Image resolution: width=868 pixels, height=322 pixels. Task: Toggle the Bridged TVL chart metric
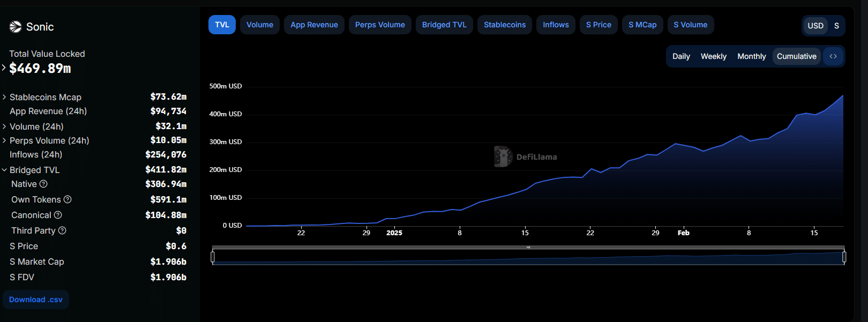[444, 25]
